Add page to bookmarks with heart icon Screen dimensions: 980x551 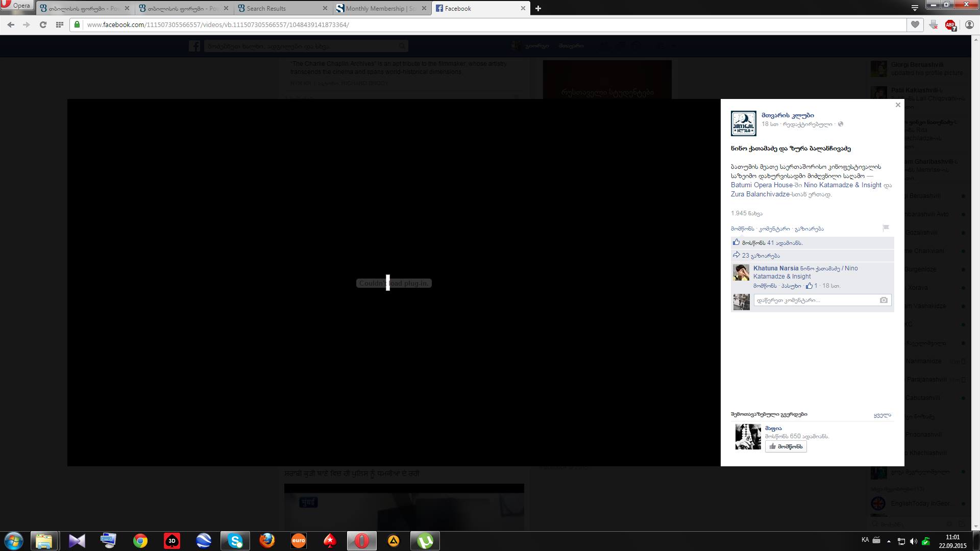tap(915, 24)
